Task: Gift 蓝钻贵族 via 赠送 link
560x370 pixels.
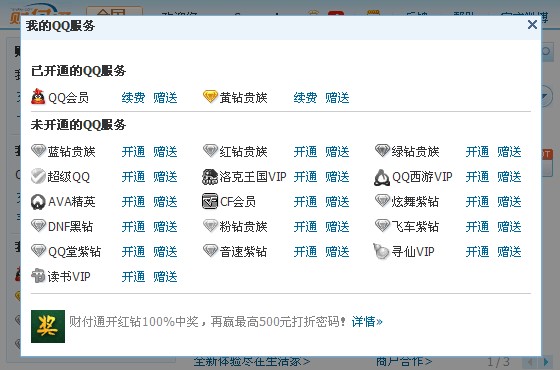Action: click(x=165, y=152)
